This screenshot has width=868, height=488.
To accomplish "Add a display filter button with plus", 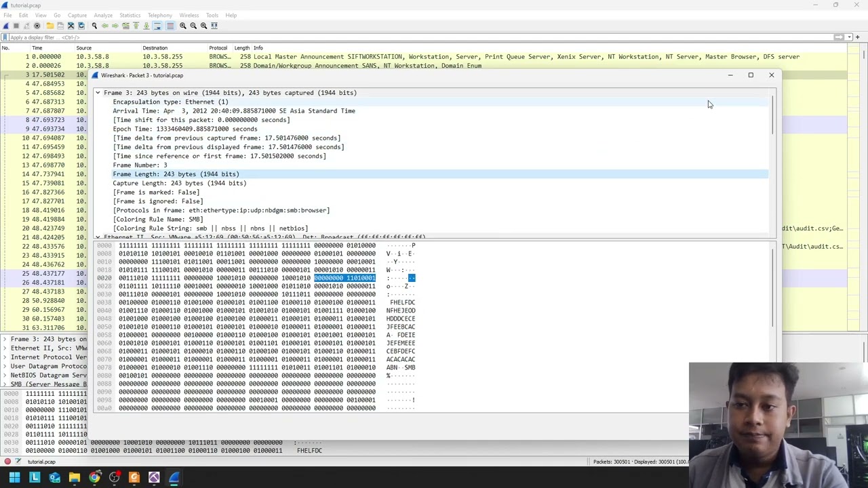I will point(858,37).
